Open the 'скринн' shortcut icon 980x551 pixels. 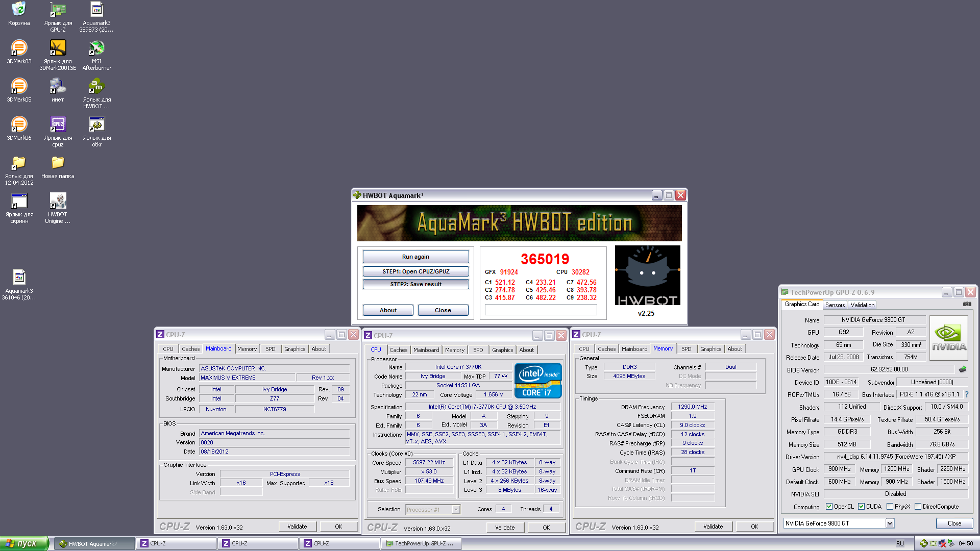[x=19, y=208]
